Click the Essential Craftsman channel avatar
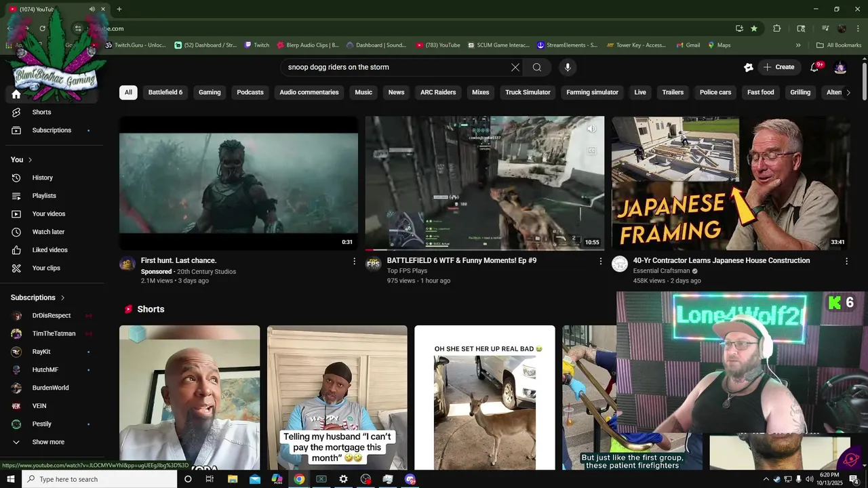 click(x=620, y=264)
